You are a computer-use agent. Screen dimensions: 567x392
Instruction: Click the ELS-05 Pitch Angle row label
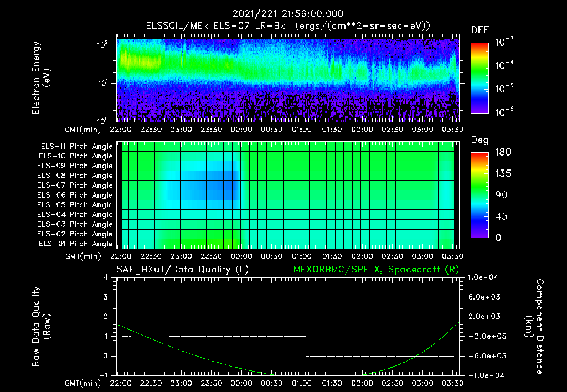75,205
